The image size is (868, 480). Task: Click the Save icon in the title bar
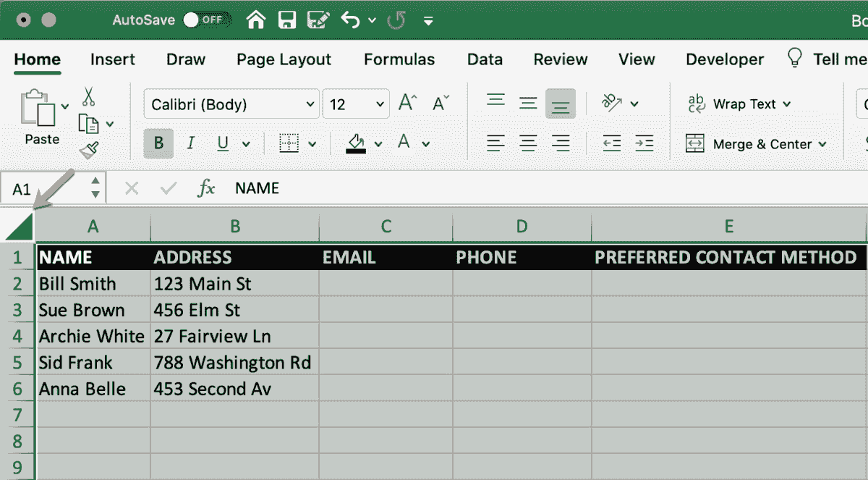287,20
